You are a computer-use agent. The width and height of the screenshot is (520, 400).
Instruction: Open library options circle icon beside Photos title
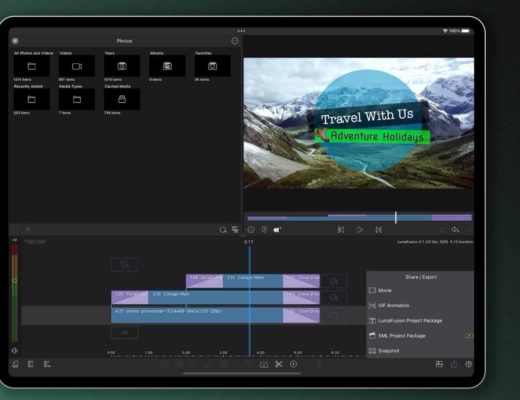(235, 41)
